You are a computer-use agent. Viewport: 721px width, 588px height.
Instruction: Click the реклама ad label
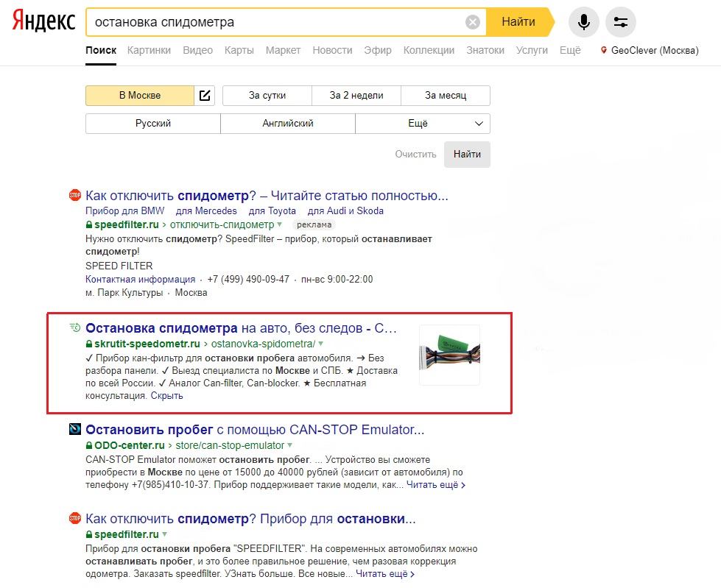point(314,224)
